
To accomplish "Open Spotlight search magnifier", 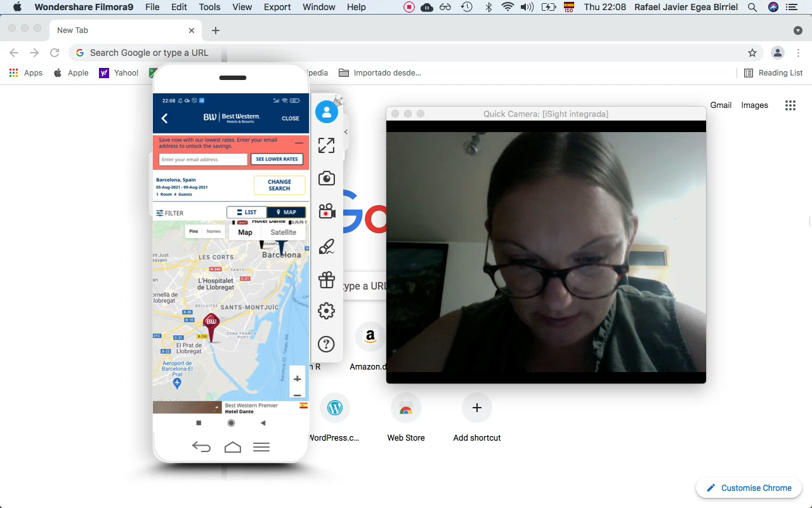I will pyautogui.click(x=752, y=7).
